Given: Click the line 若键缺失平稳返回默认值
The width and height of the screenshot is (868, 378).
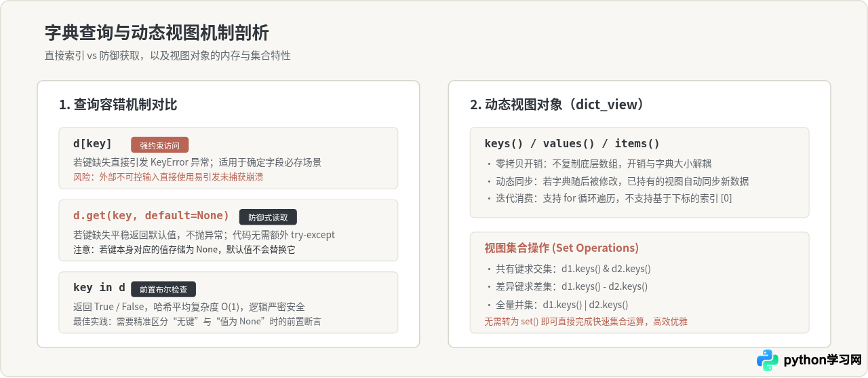Looking at the screenshot, I should click(204, 235).
